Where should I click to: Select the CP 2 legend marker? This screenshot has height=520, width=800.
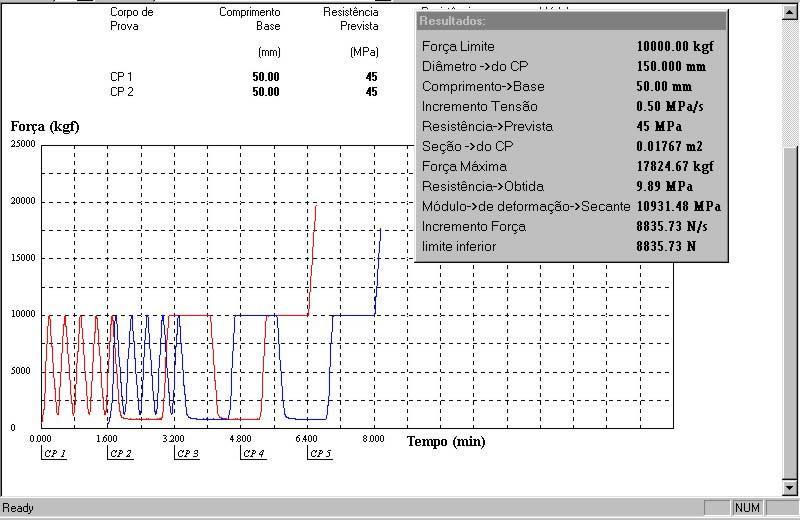point(120,454)
